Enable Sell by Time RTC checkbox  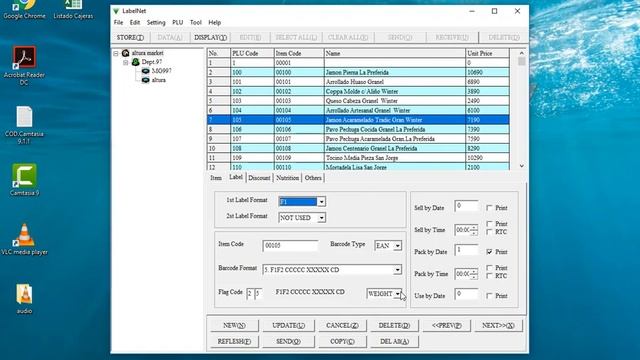489,232
